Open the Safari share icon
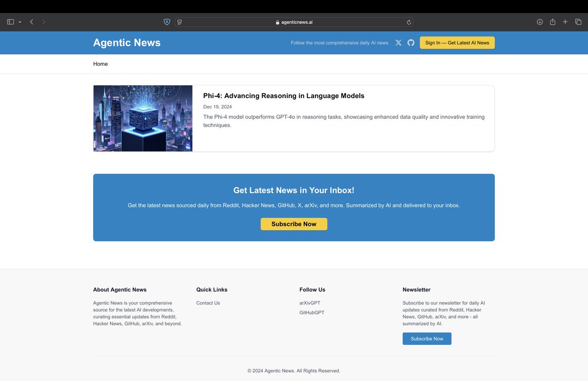The width and height of the screenshot is (588, 381). tap(553, 22)
